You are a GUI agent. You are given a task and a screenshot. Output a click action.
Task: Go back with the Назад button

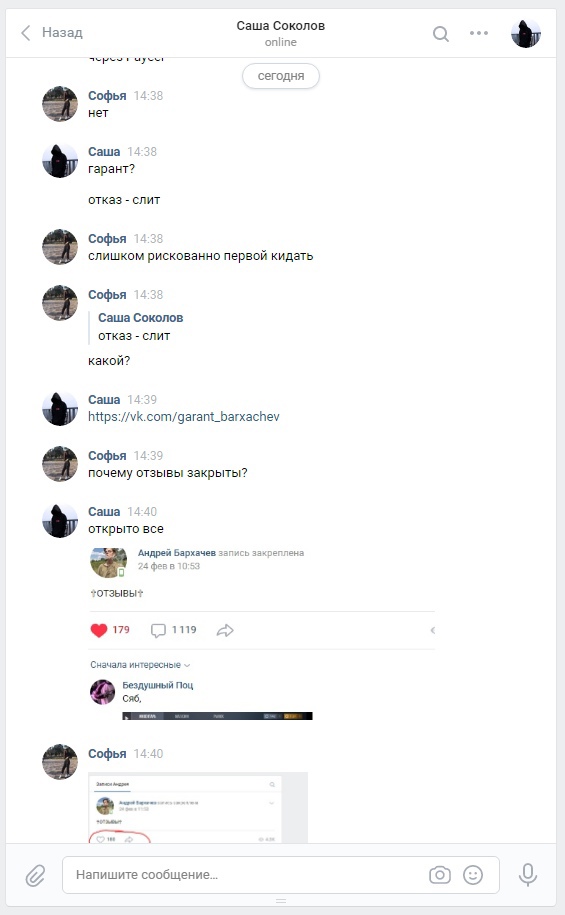51,33
